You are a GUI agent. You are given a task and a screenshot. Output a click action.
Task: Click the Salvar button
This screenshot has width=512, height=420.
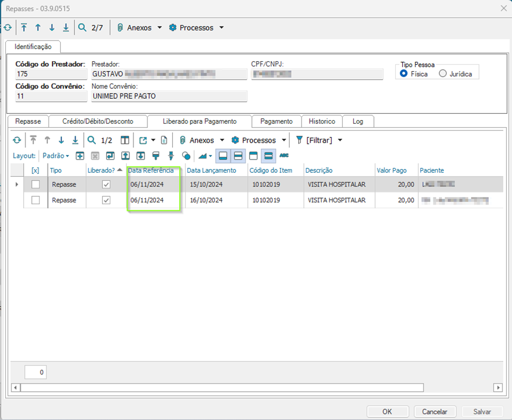click(483, 412)
